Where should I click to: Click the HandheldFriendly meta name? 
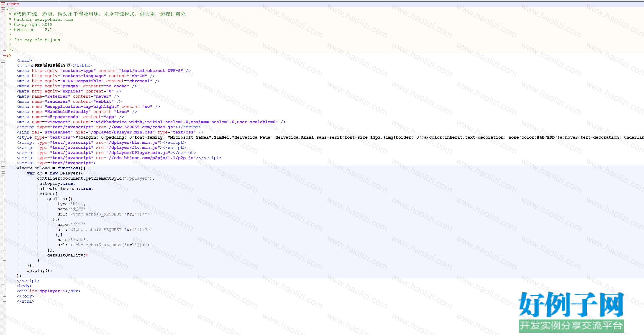click(68, 112)
